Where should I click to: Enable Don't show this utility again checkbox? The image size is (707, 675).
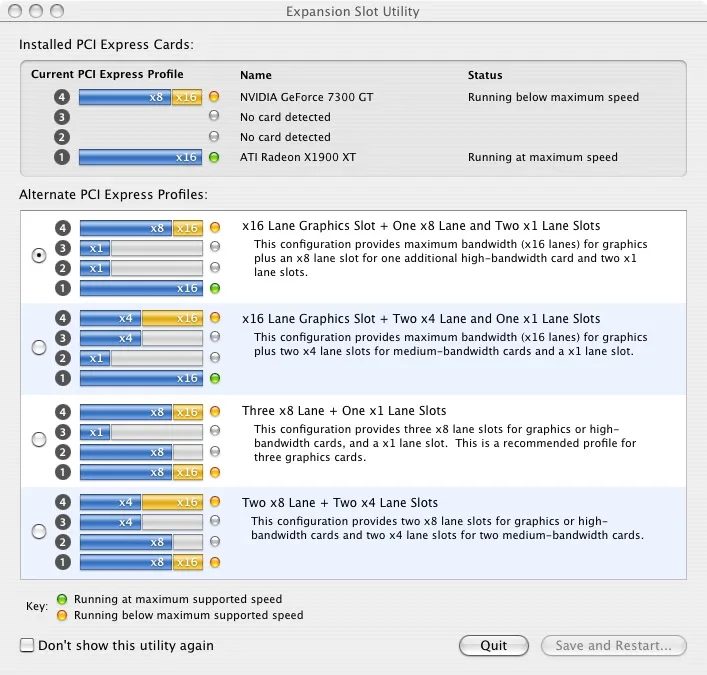pos(28,645)
